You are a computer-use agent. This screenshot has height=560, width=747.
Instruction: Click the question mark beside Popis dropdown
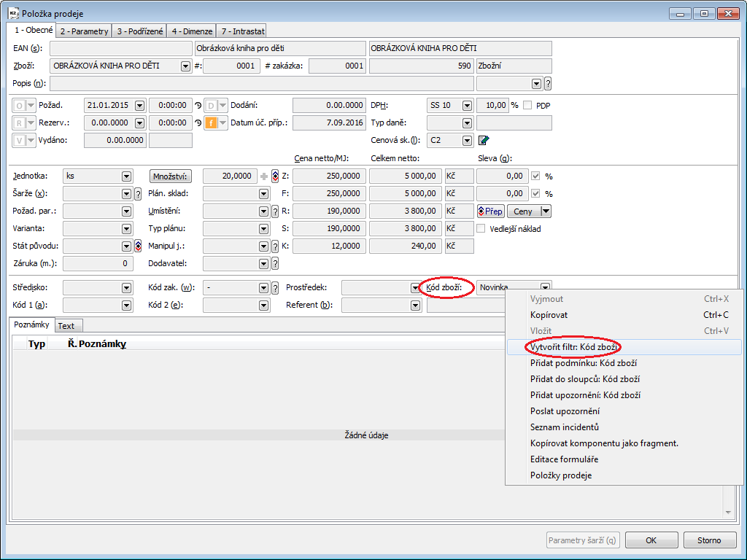click(548, 83)
